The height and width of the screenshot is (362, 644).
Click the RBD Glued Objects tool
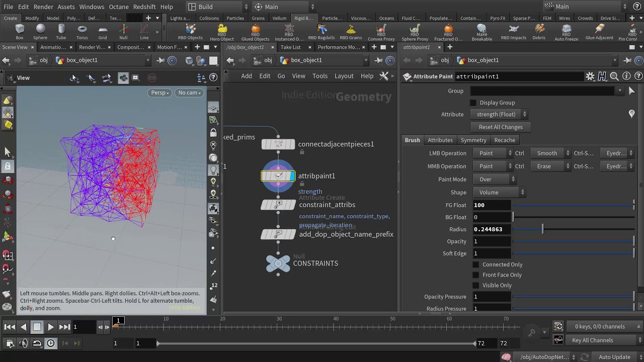click(x=255, y=32)
